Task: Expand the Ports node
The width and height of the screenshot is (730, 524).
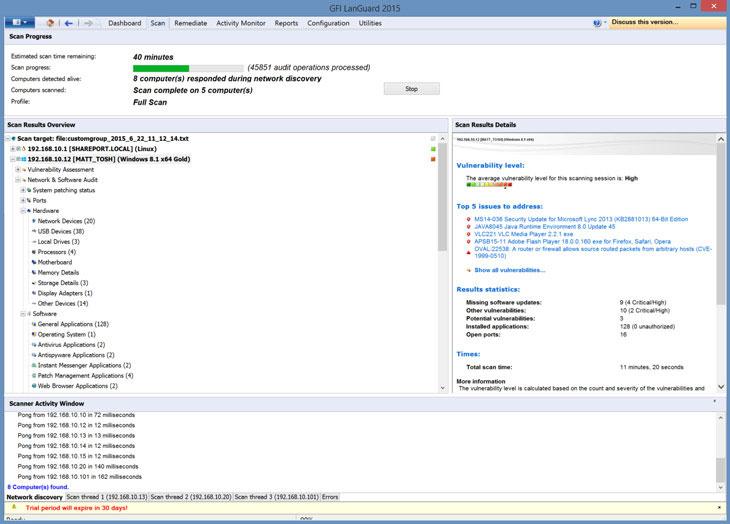Action: pos(23,200)
